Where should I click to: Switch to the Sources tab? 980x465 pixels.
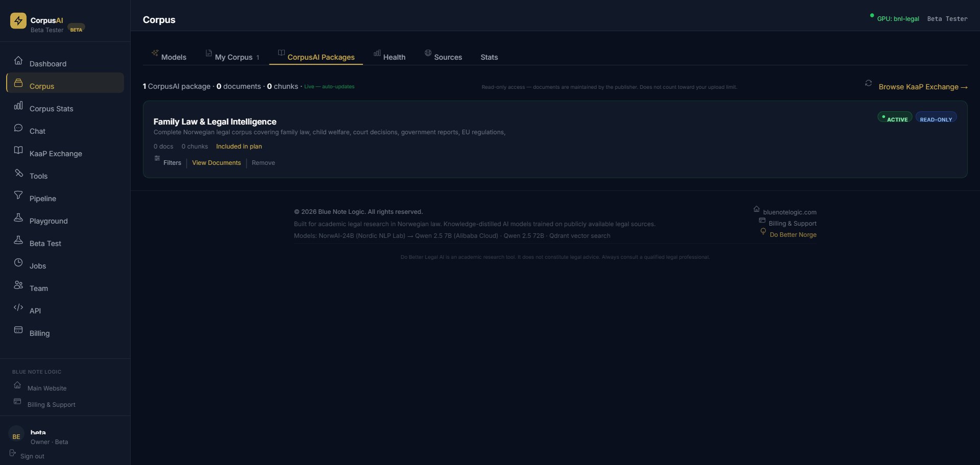(448, 57)
